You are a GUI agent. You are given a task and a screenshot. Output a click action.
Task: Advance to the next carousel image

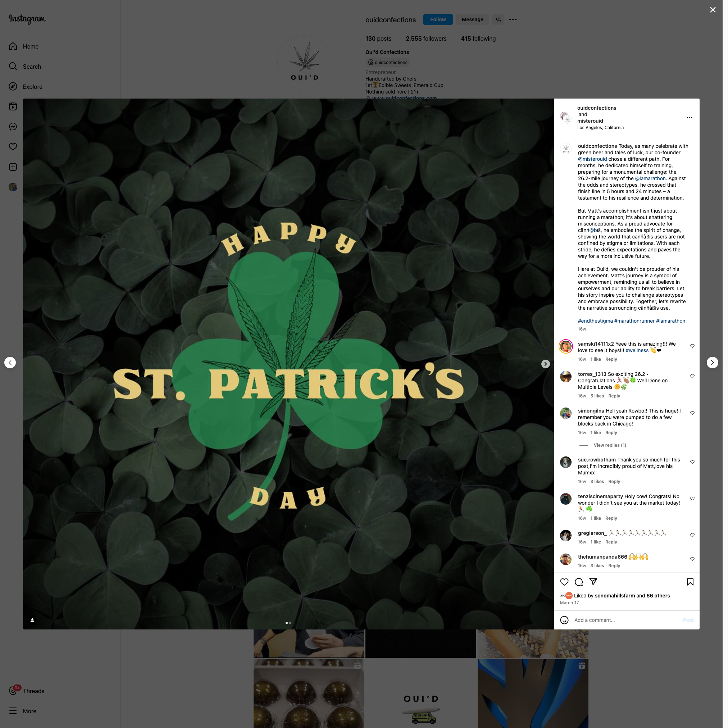[x=545, y=364]
